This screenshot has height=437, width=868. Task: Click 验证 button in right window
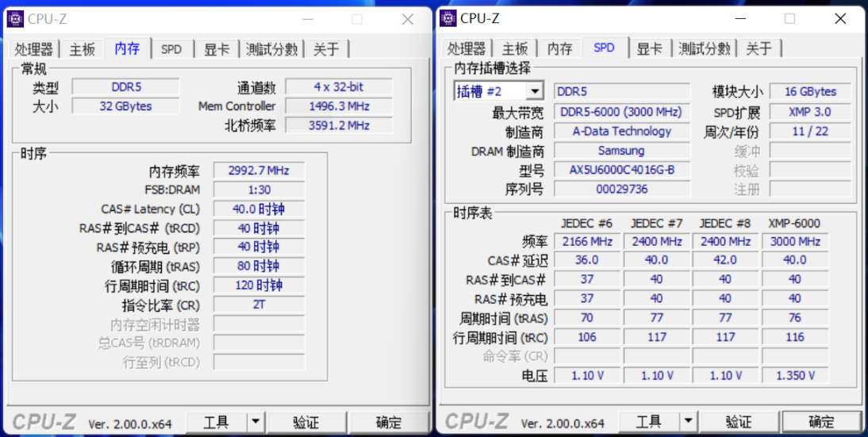tap(739, 423)
